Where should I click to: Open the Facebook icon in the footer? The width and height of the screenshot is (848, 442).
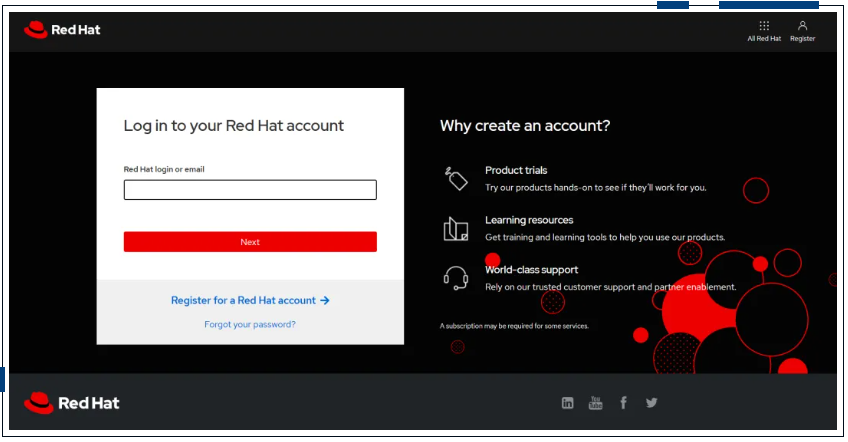coord(624,403)
